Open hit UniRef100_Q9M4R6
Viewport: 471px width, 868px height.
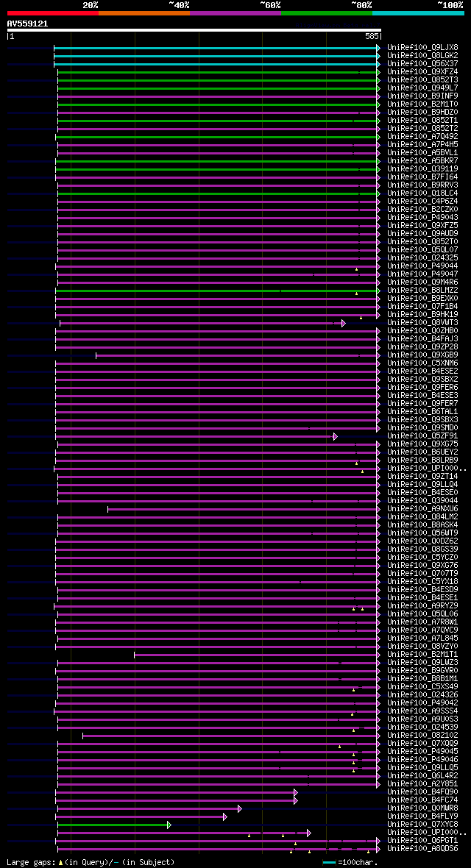pos(422,282)
